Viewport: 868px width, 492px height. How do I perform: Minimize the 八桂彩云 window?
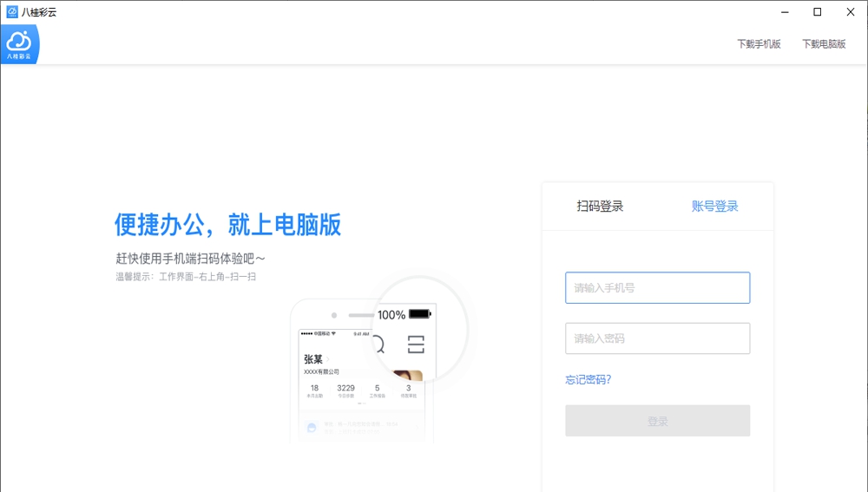pos(785,11)
